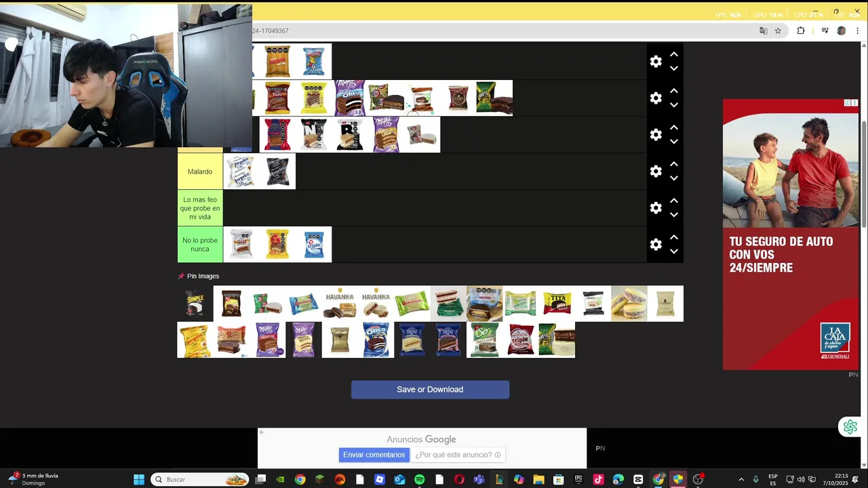The image size is (868, 488).
Task: Move the Milka Oreo row down
Action: (674, 105)
